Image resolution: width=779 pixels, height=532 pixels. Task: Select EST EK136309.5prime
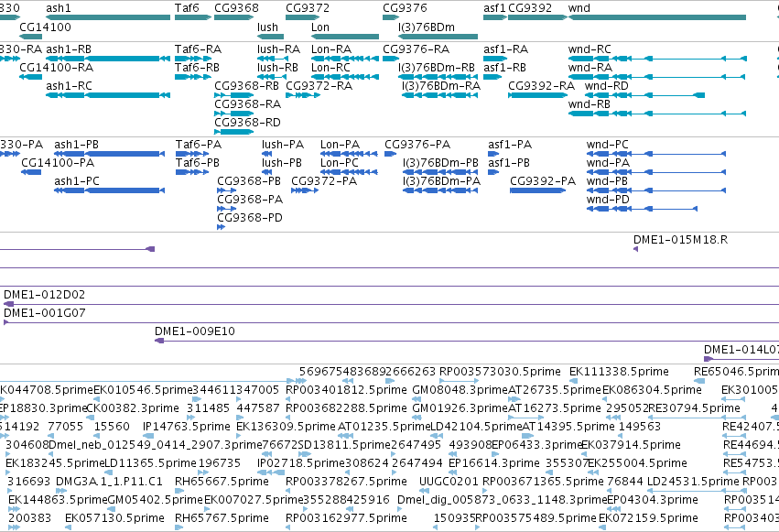240,437
